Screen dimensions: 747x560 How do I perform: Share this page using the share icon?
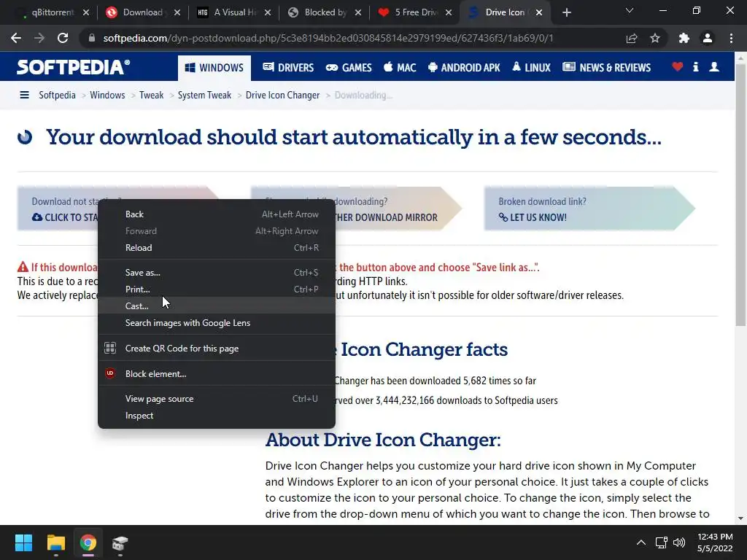tap(632, 38)
